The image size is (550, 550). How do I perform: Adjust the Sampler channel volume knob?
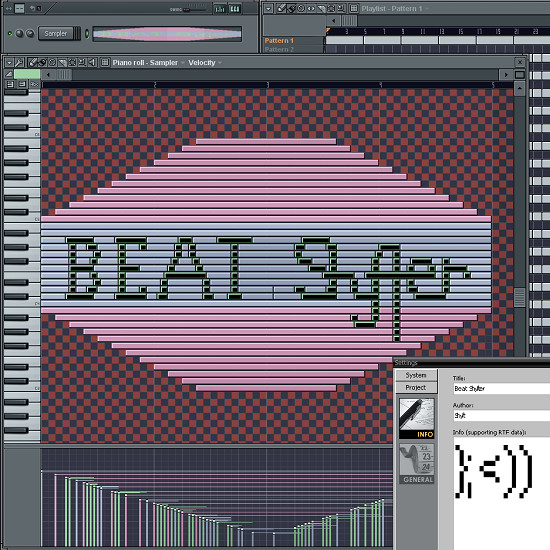(x=30, y=34)
